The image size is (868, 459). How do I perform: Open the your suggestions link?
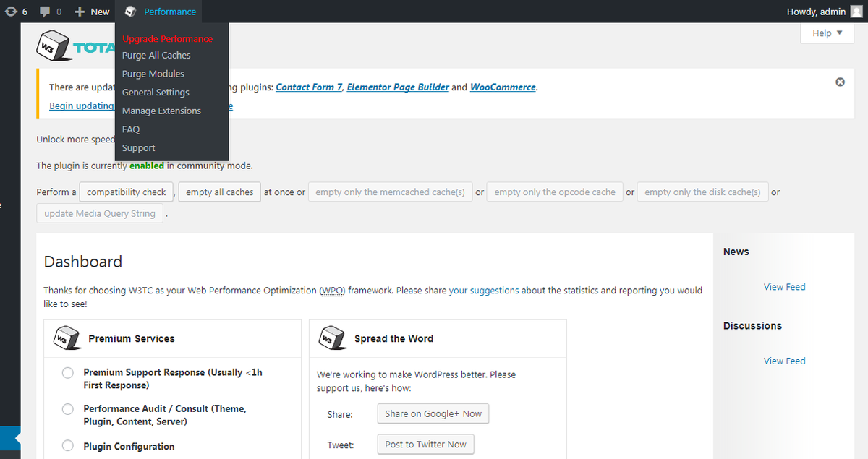(484, 291)
